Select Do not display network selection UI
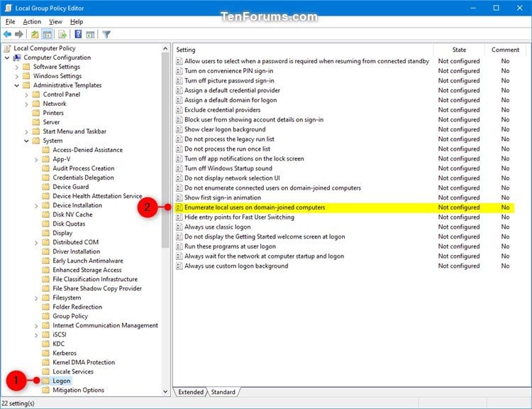 (345, 178)
